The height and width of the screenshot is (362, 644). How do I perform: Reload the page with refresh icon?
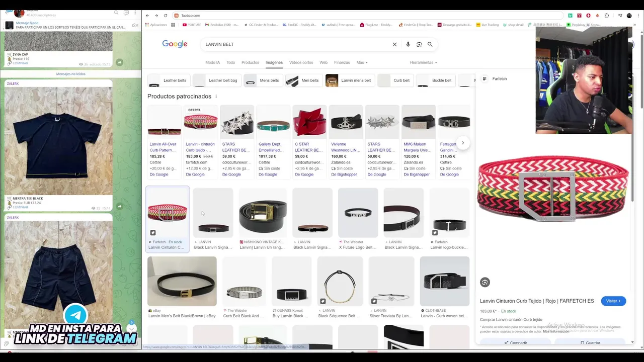click(166, 16)
